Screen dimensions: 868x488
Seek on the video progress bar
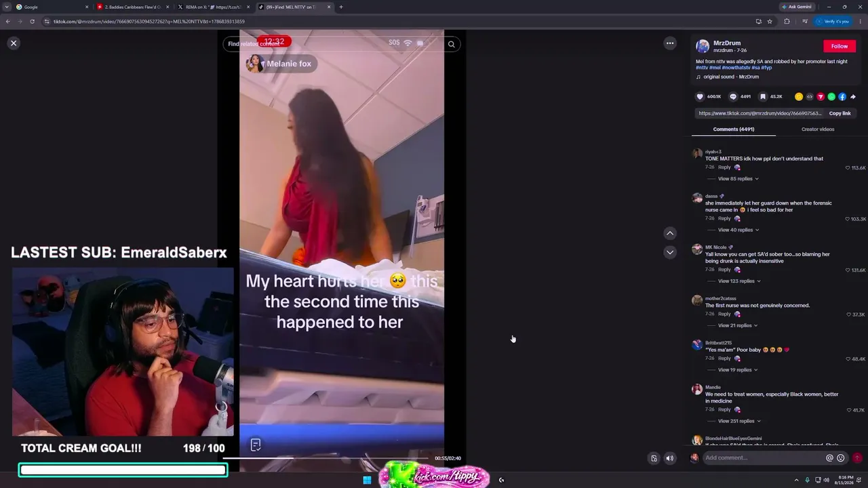[325, 458]
